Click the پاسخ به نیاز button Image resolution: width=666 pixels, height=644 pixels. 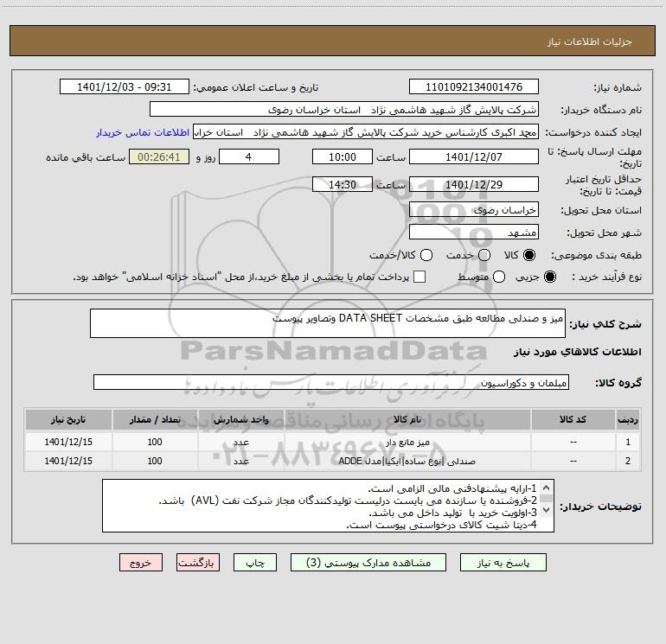coord(503,563)
